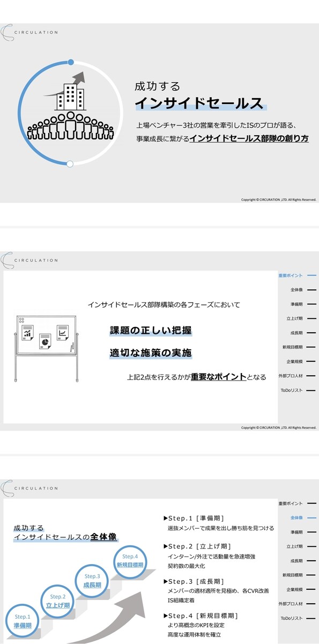The image size is (319, 644).
Task: Click the underlined 全体像 heading on staircase slide
Action: [104, 536]
